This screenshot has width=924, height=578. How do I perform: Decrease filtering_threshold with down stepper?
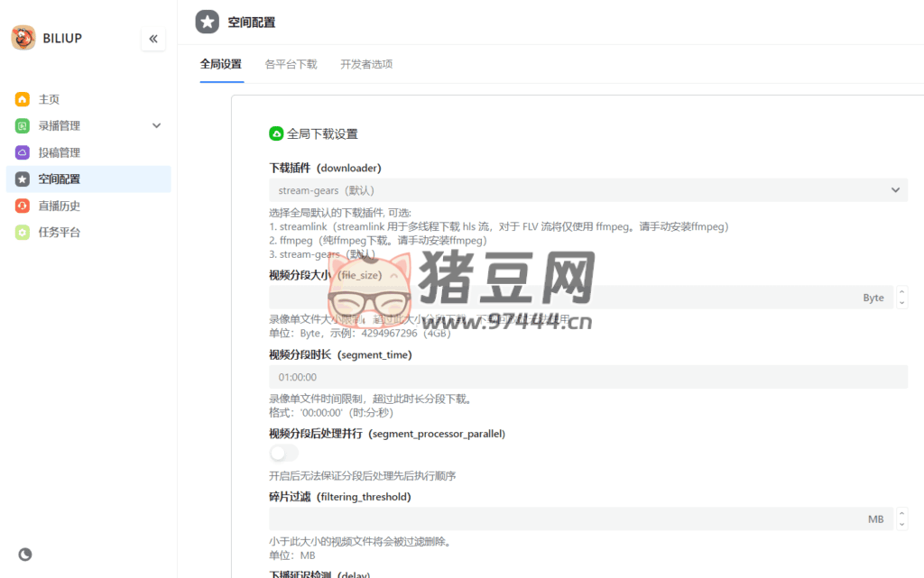(901, 524)
